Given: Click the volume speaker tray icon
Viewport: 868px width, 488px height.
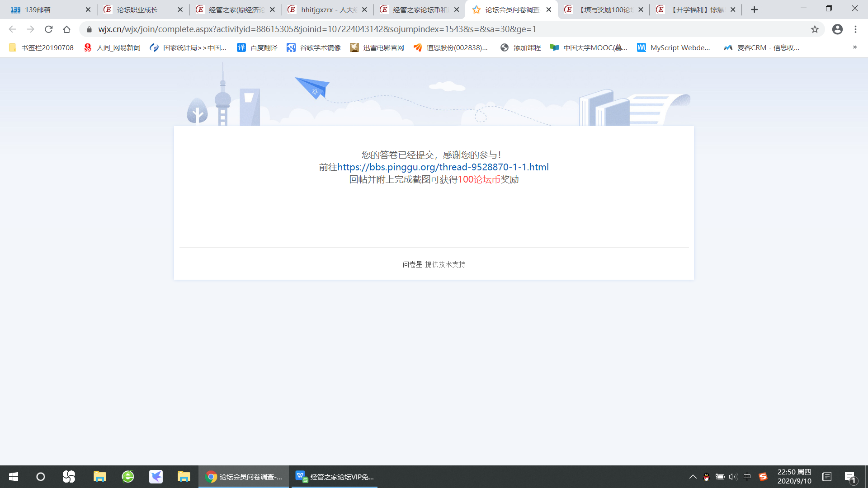Looking at the screenshot, I should [733, 477].
